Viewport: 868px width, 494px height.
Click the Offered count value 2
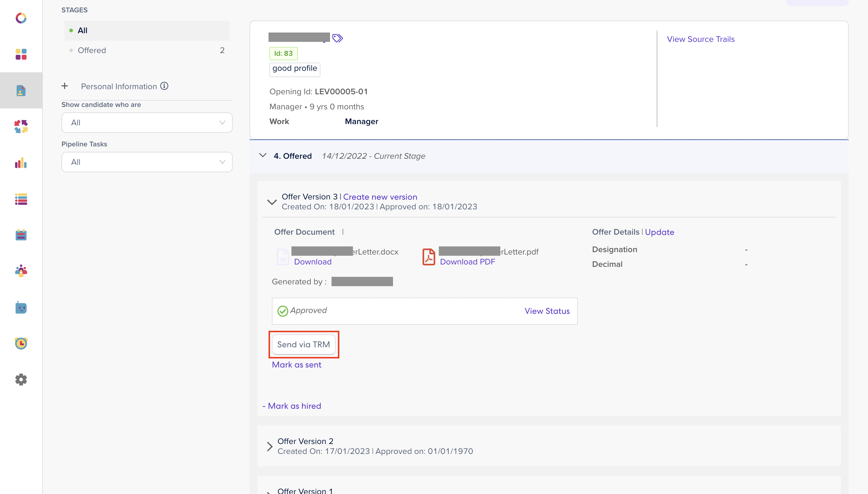[x=222, y=50]
